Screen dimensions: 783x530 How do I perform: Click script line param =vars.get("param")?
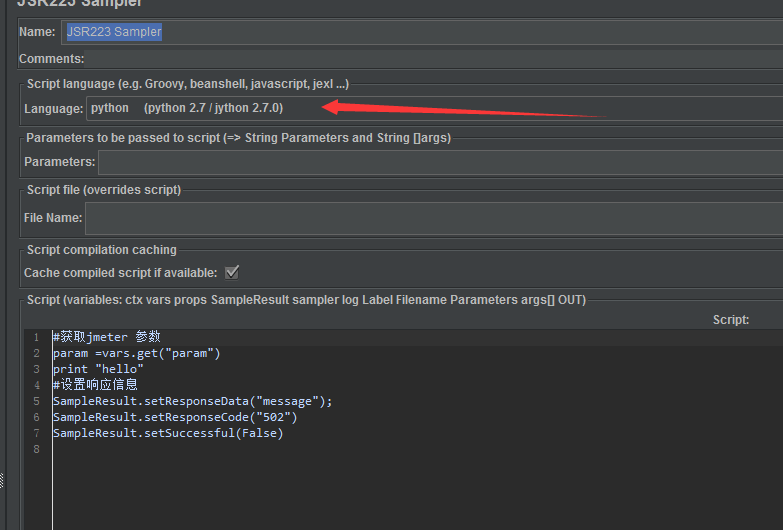136,353
